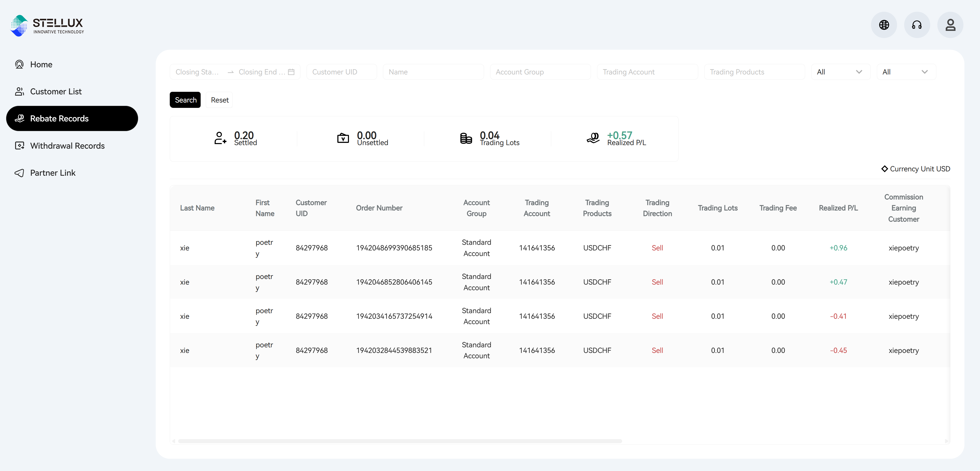Click the 0.20 Settled summary value
This screenshot has width=980, height=471.
244,135
